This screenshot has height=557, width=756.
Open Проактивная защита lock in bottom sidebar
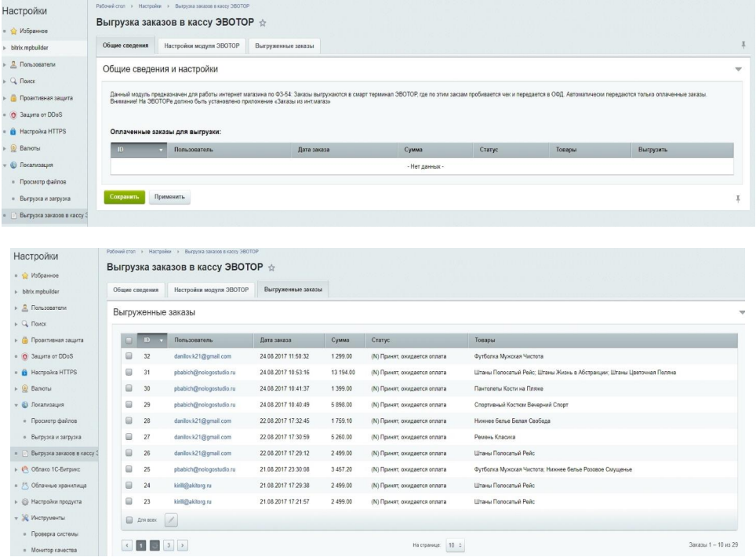25,340
